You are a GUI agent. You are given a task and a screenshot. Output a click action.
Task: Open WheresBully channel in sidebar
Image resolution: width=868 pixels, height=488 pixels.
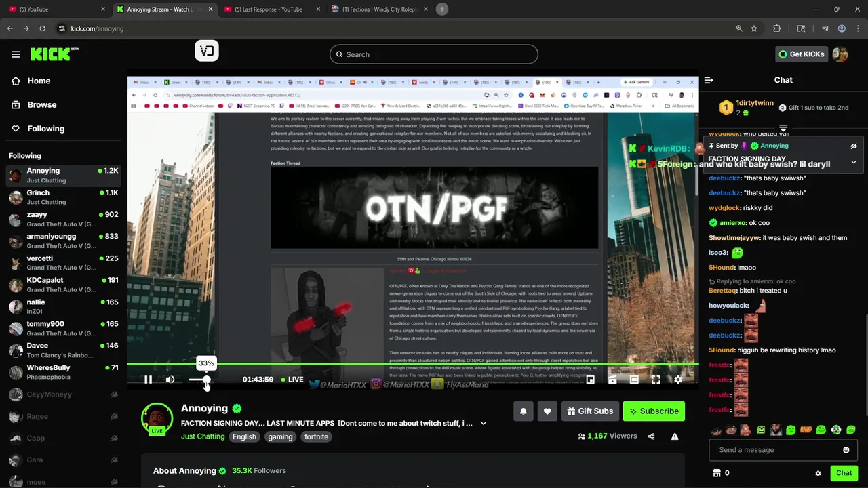[64, 372]
